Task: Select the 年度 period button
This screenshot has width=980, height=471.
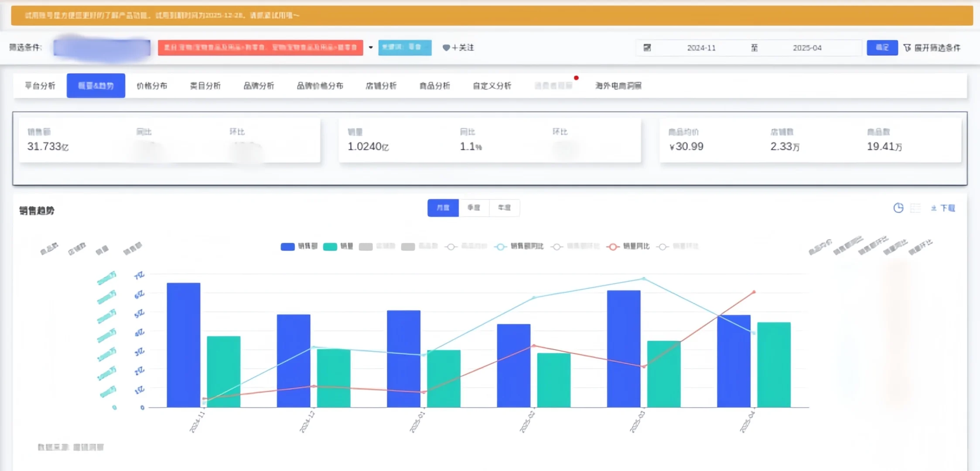Action: (x=505, y=208)
